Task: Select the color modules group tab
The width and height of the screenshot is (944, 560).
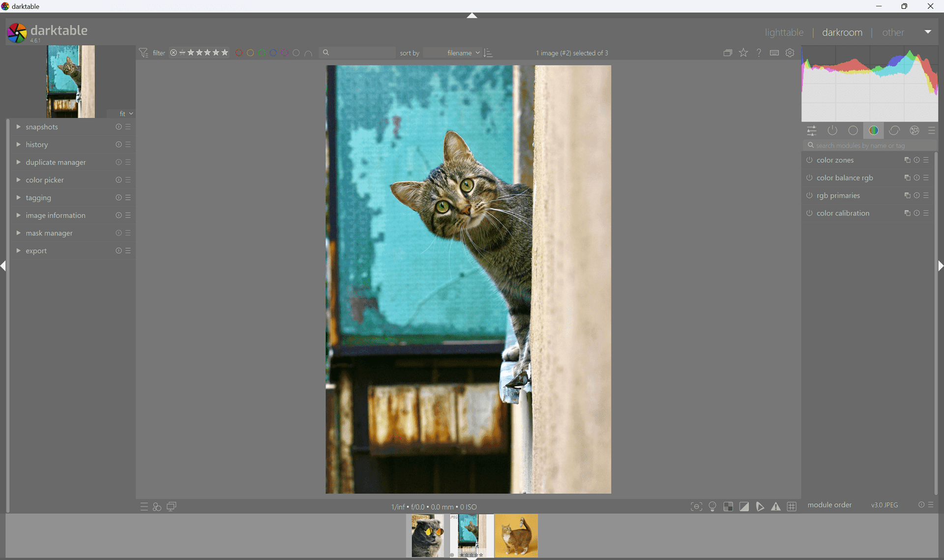Action: tap(874, 131)
